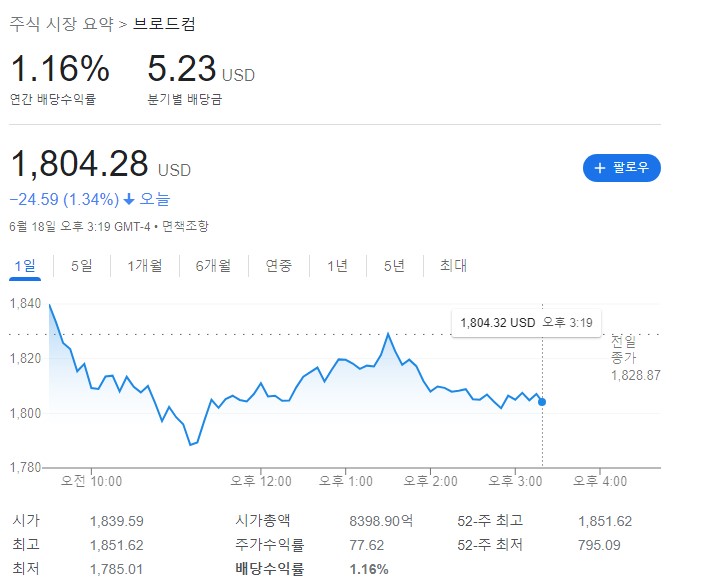705x584 pixels.
Task: Click the 오후 1:00 time axis label
Action: pyautogui.click(x=346, y=481)
